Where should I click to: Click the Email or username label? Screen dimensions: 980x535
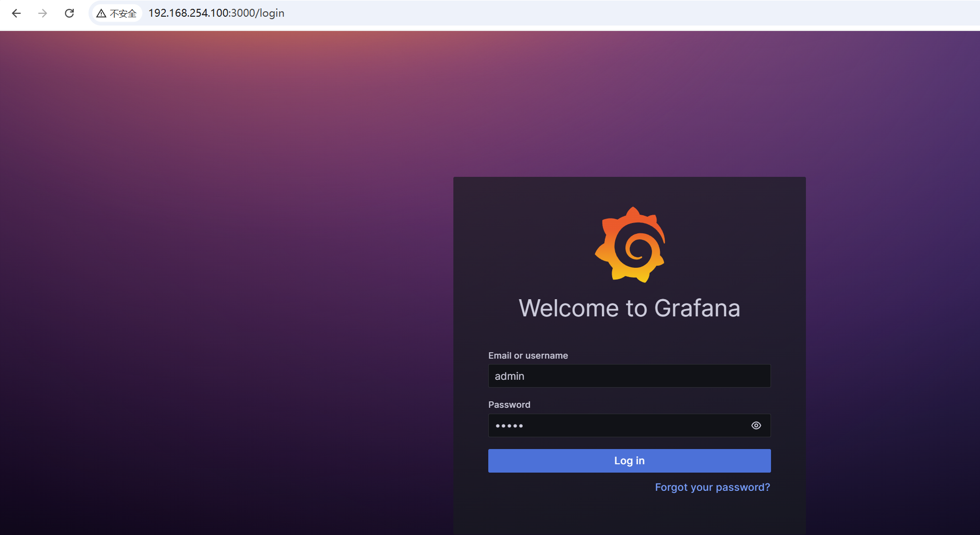point(528,355)
